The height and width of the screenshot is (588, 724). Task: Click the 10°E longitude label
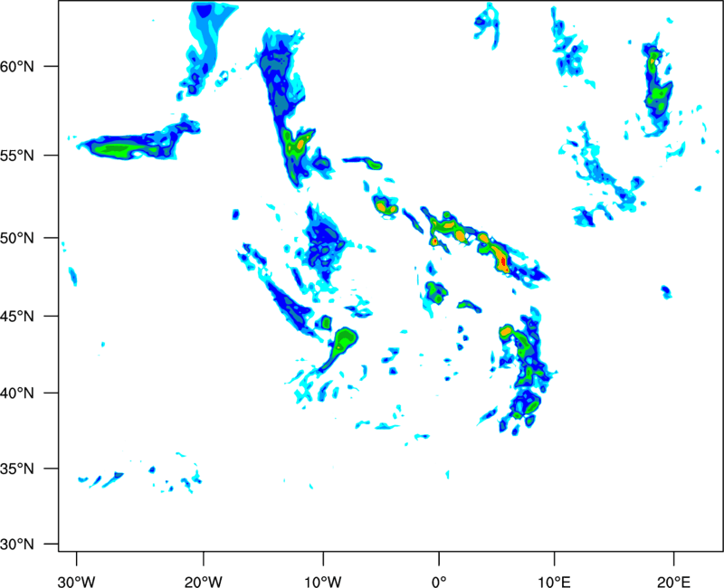(554, 582)
